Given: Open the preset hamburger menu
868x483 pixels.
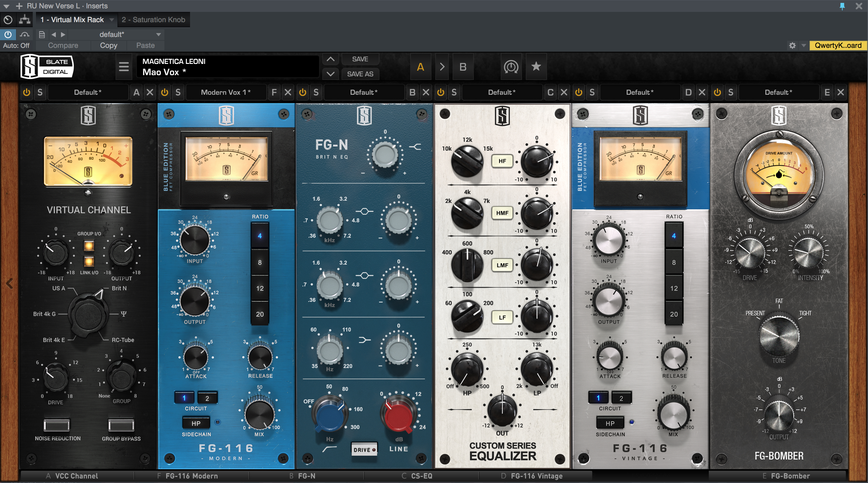Looking at the screenshot, I should pos(124,66).
